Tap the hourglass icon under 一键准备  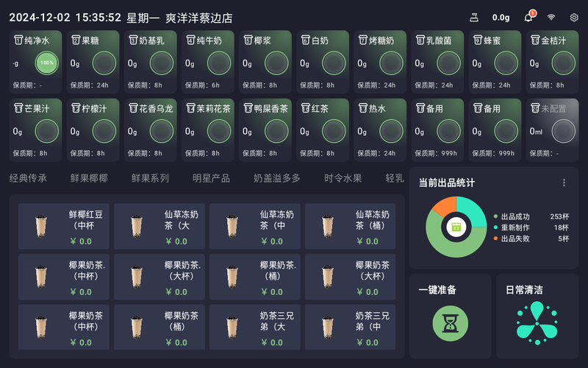[450, 323]
